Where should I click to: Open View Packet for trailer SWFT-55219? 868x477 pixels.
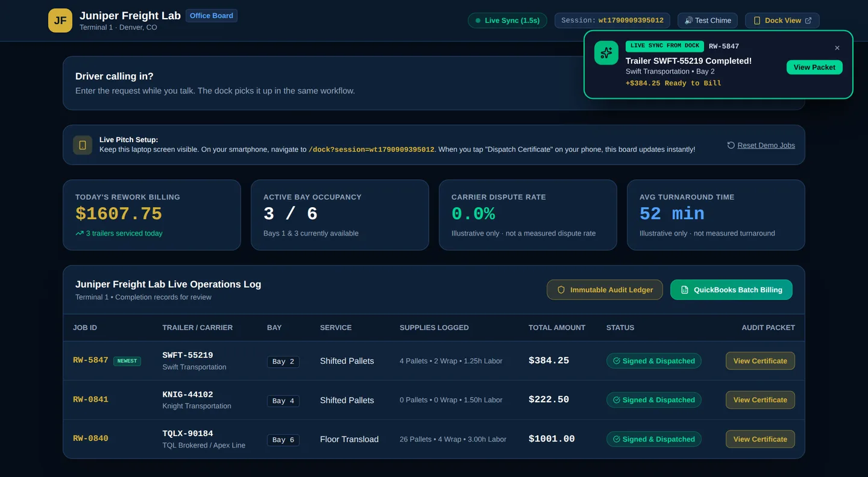point(814,67)
